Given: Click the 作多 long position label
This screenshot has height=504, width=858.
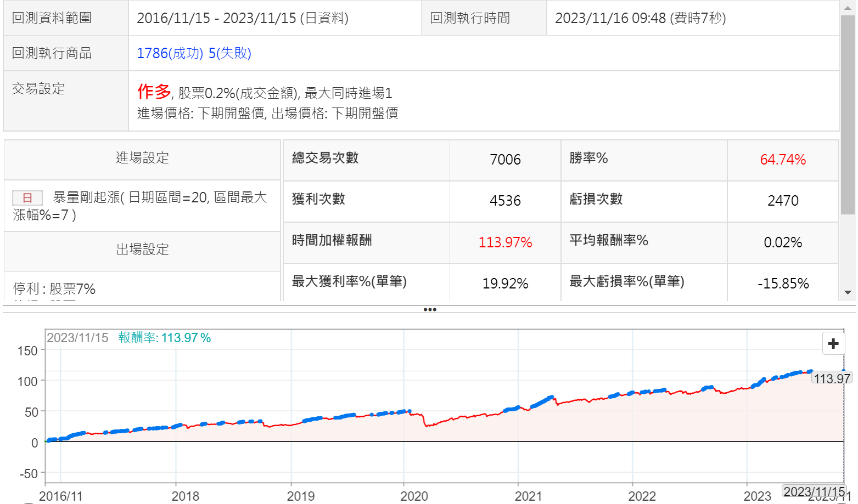Looking at the screenshot, I should click(154, 92).
